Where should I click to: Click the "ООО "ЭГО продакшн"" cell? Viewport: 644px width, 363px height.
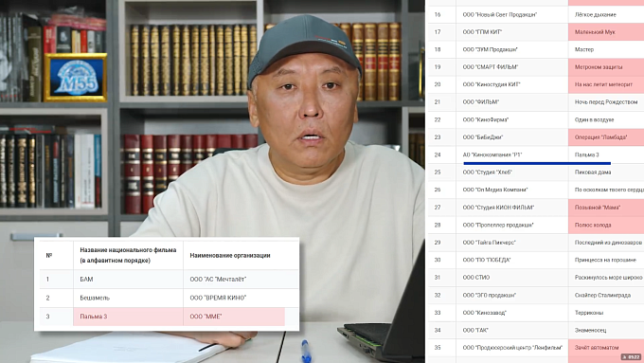(511, 295)
